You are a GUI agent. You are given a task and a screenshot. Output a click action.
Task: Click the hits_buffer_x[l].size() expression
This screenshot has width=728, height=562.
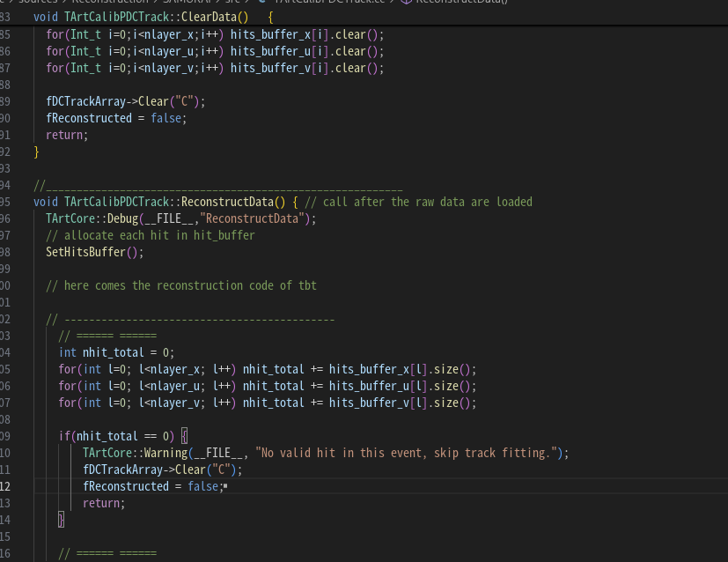point(402,369)
